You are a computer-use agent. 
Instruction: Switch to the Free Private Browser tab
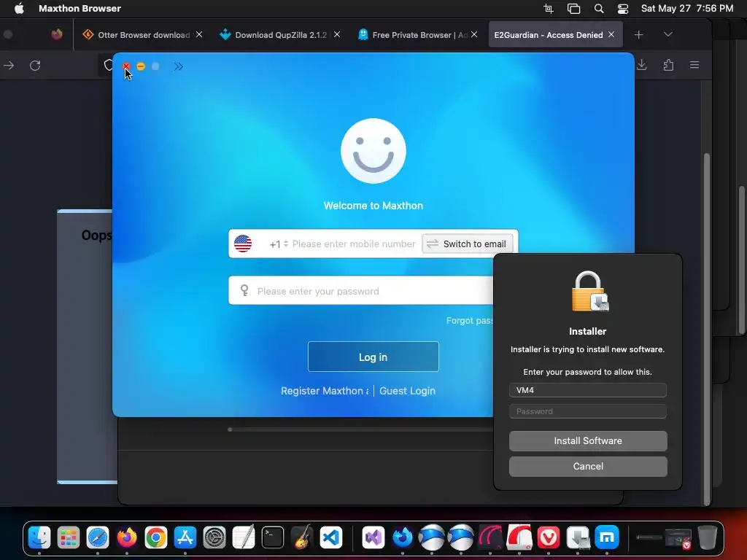(411, 35)
